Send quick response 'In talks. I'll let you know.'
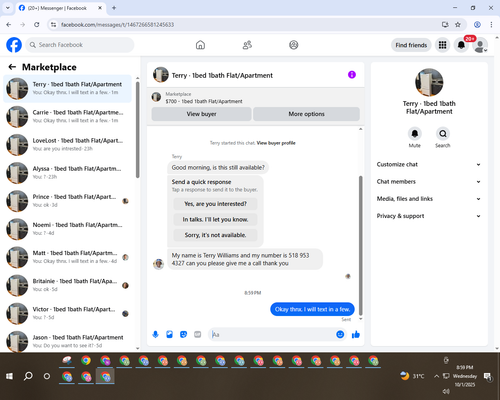The height and width of the screenshot is (400, 500). point(215,219)
